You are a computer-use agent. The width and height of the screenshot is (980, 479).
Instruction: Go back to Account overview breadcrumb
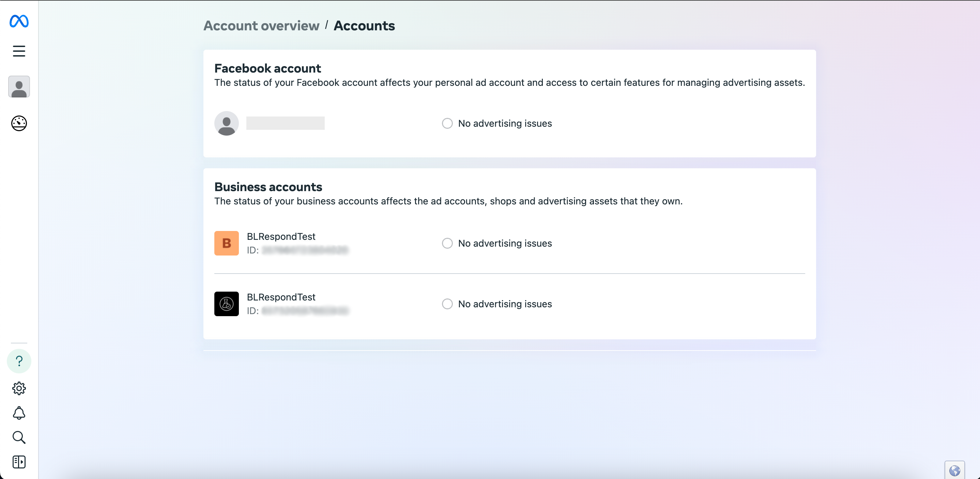pyautogui.click(x=261, y=26)
